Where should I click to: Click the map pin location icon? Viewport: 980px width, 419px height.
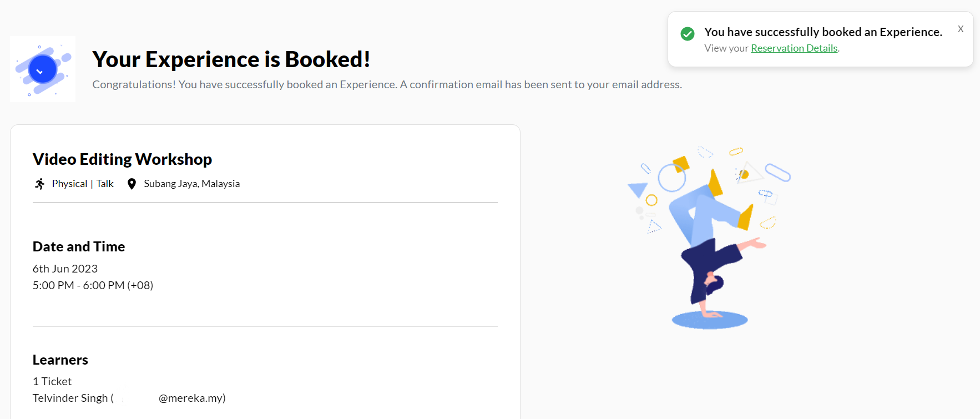[132, 184]
